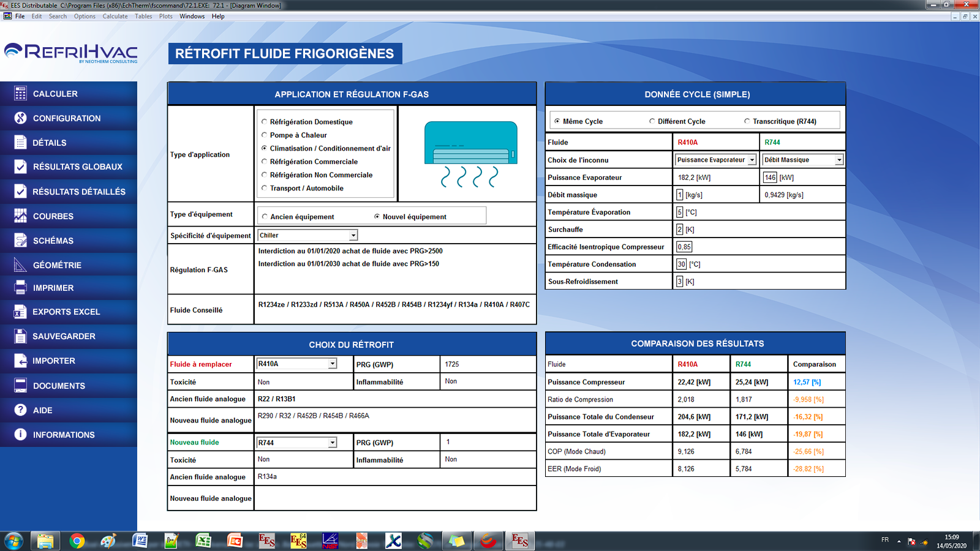This screenshot has width=980, height=551.
Task: Click the Débit massique 1 kg/s field
Action: click(x=680, y=195)
